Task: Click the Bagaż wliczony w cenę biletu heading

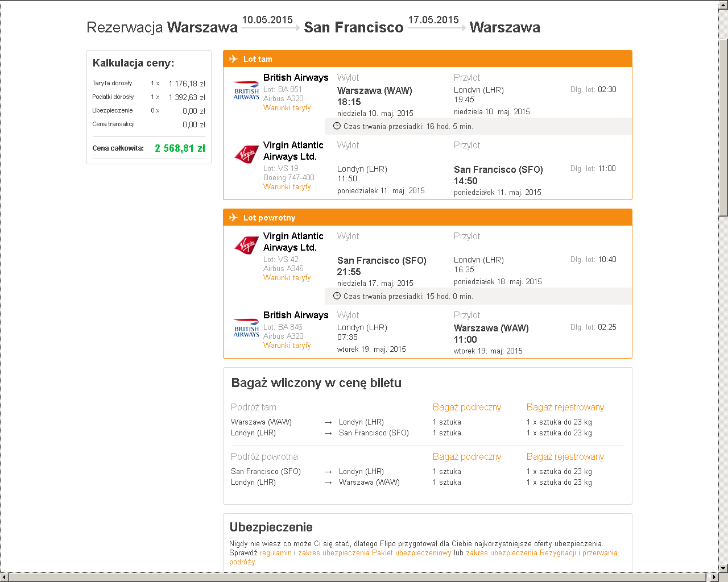Action: coord(316,383)
